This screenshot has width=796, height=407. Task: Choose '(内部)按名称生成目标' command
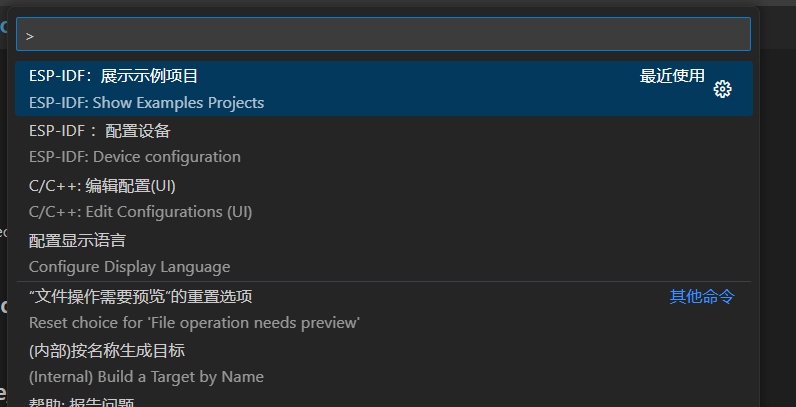click(107, 351)
